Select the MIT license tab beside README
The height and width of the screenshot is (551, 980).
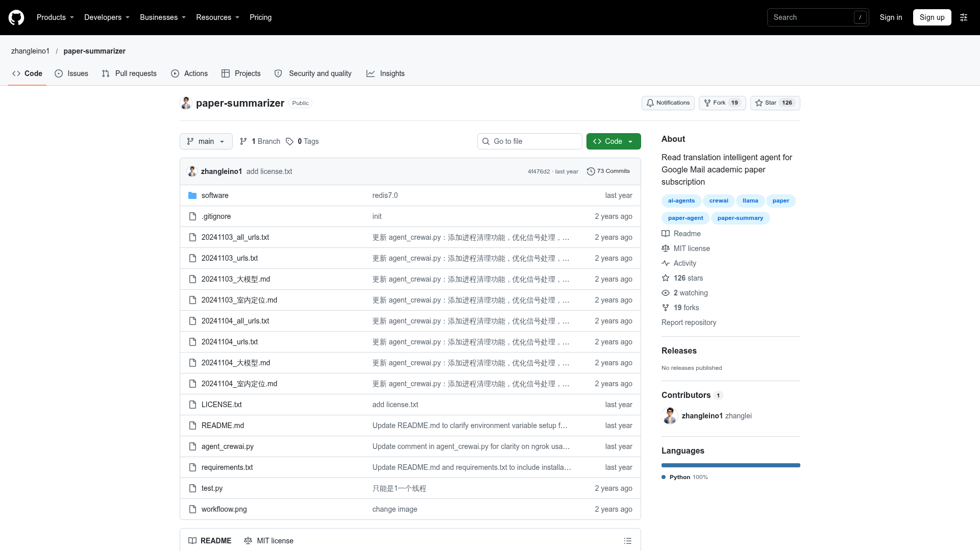268,541
